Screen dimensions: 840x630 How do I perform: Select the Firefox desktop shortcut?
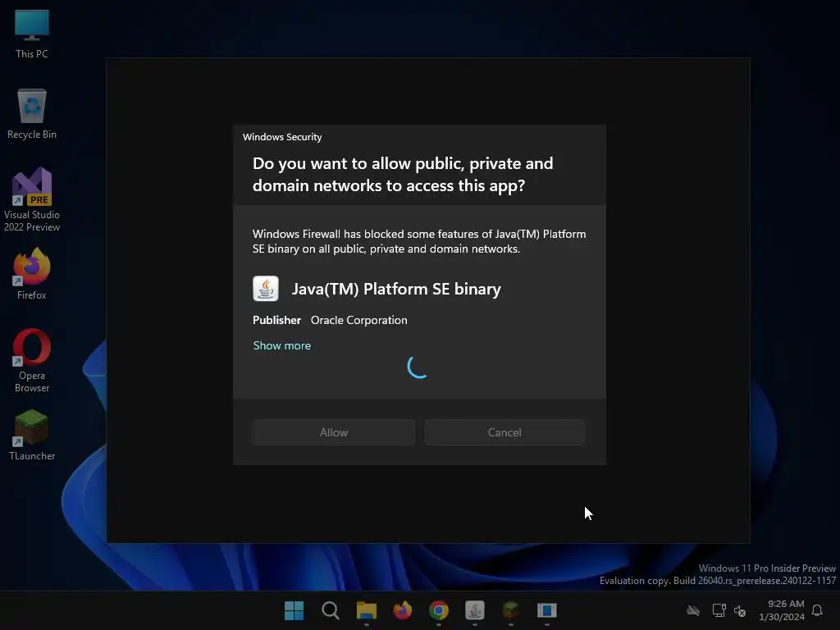pos(32,274)
